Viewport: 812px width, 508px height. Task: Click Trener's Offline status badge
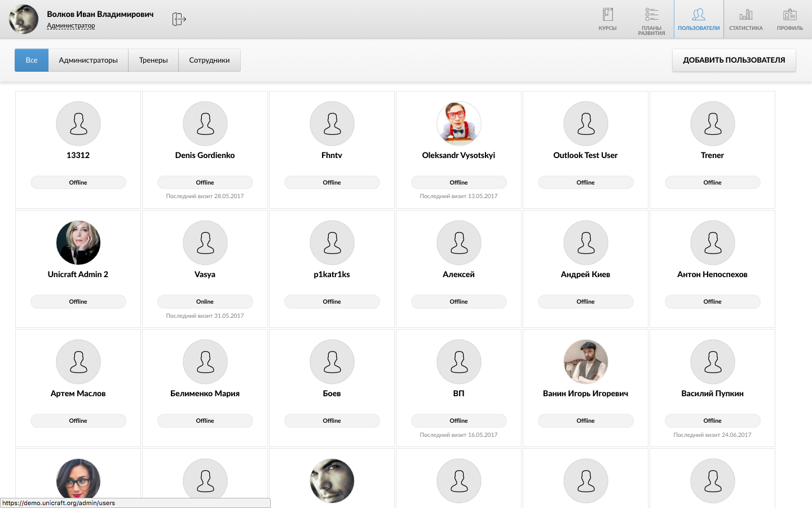tap(713, 182)
